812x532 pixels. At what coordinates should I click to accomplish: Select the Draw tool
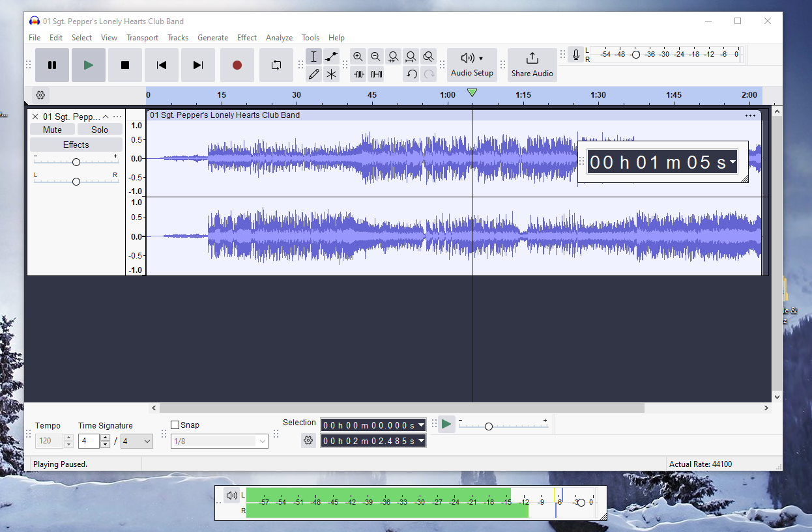[313, 74]
